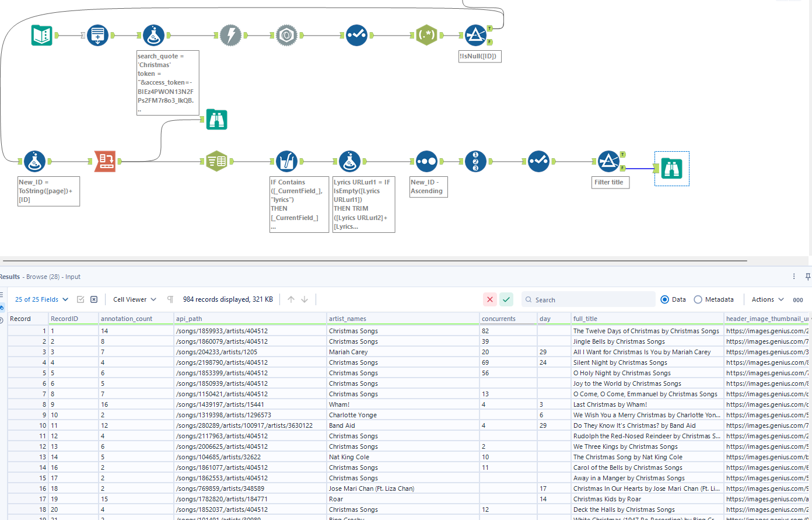
Task: Select the Multi-Field Formula tool
Action: (286, 161)
